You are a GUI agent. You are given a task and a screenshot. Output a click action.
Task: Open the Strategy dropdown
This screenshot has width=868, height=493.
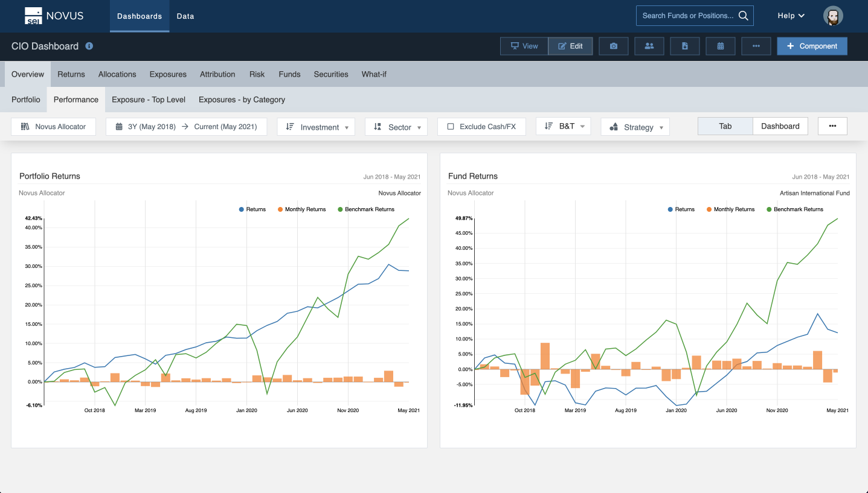coord(635,126)
